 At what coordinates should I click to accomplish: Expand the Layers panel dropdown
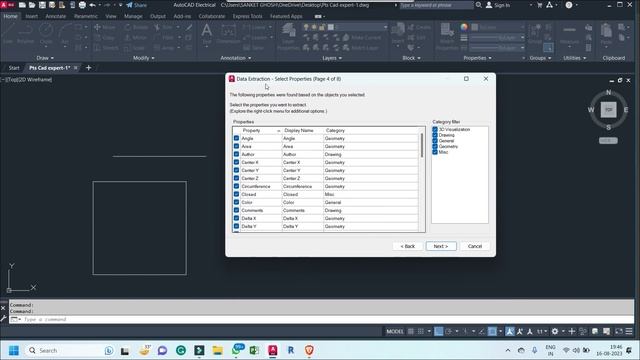tap(332, 58)
